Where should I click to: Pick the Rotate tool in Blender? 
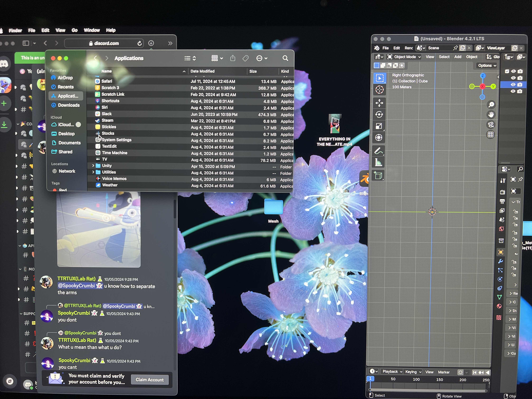pyautogui.click(x=379, y=115)
